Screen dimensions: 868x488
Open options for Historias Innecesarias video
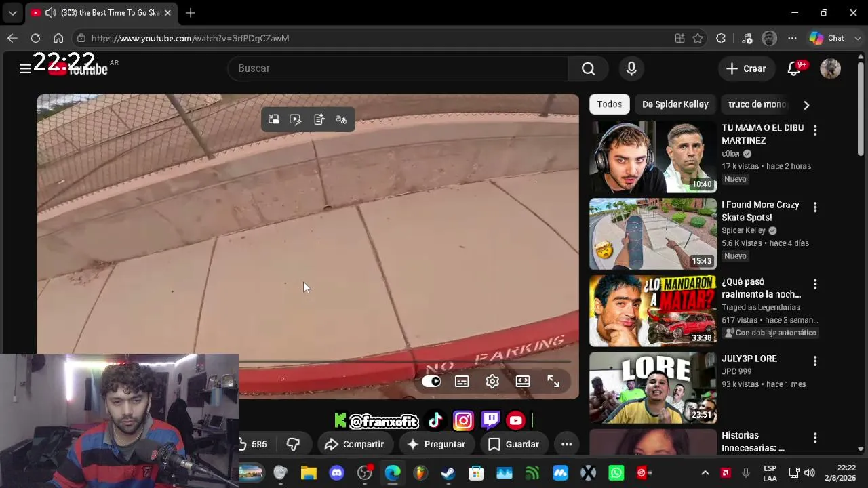pyautogui.click(x=815, y=438)
